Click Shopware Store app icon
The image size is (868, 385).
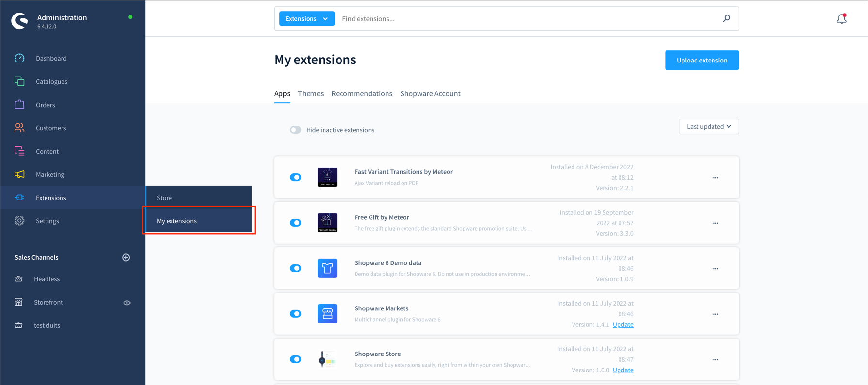pos(327,359)
